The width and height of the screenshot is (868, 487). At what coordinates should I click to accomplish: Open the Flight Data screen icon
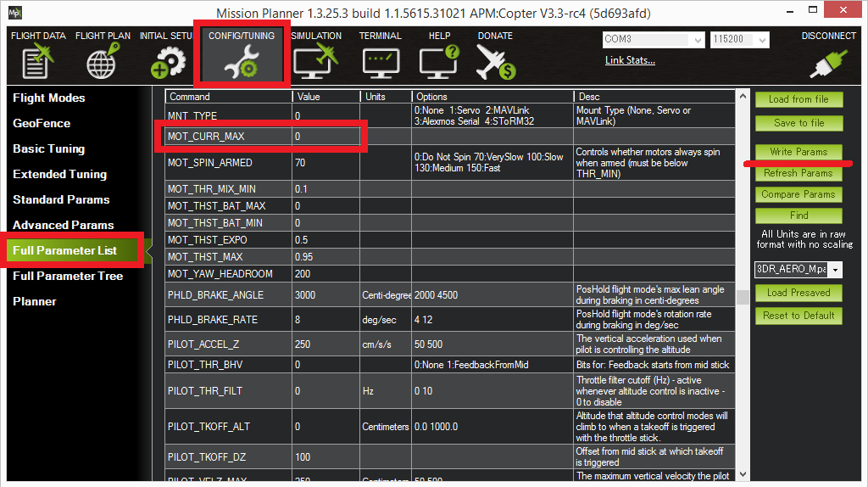pyautogui.click(x=37, y=62)
